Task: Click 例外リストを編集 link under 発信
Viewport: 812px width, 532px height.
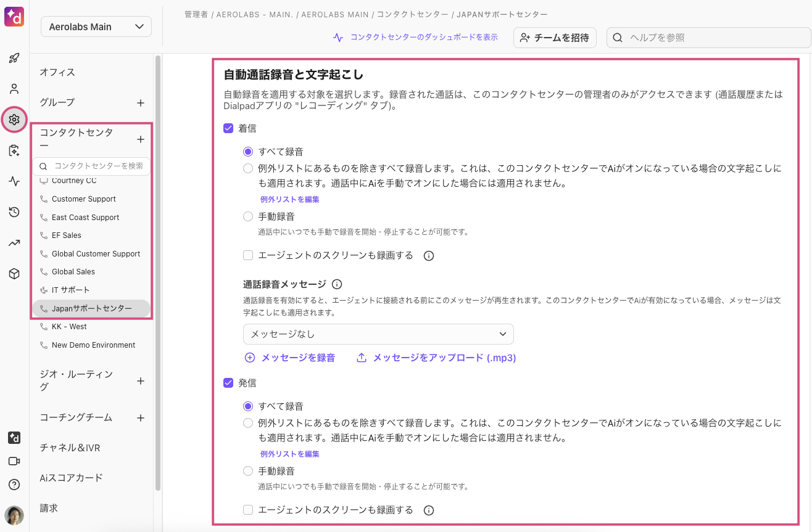Action: click(x=289, y=454)
